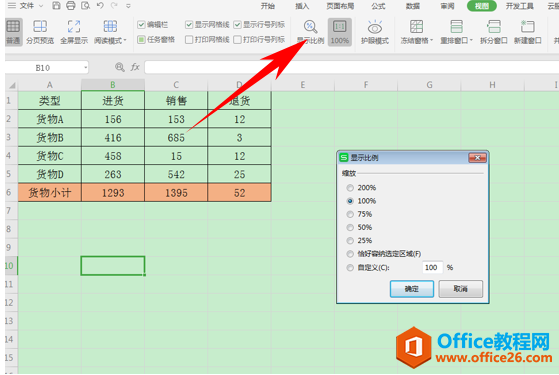The image size is (559, 375).
Task: Select the 75% zoom radio button
Action: click(x=350, y=214)
